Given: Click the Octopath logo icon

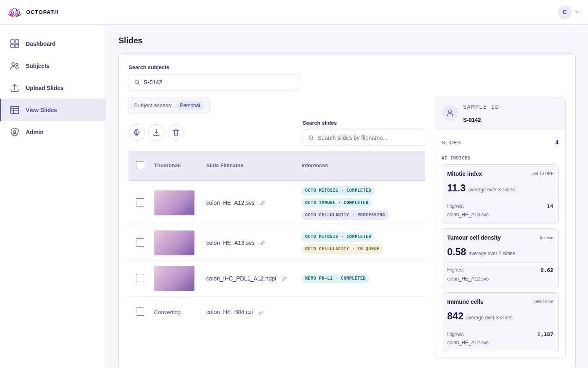Looking at the screenshot, I should (15, 12).
